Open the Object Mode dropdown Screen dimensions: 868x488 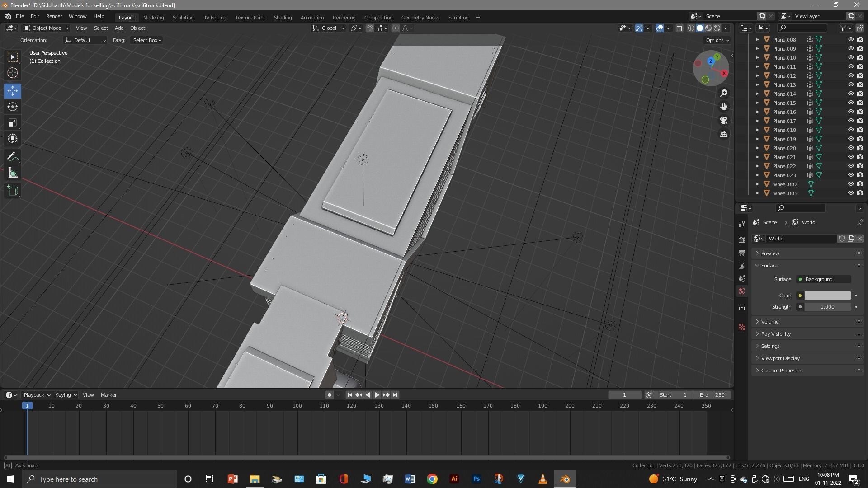coord(46,28)
